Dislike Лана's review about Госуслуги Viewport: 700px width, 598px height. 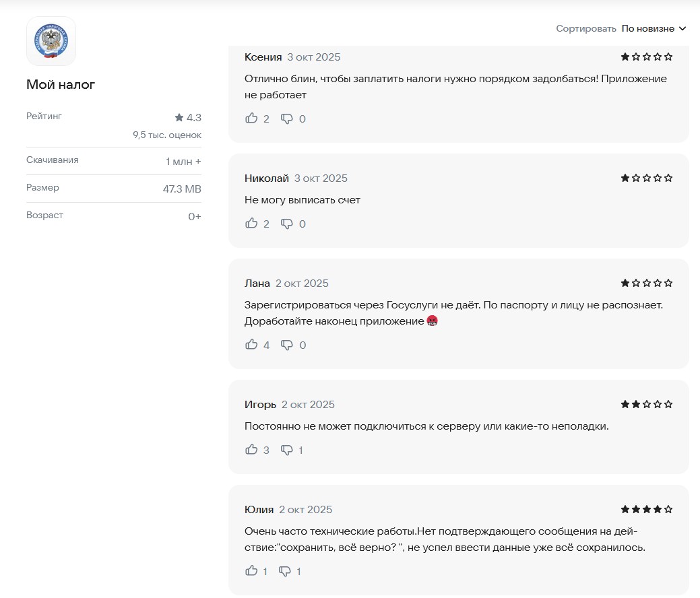pos(287,345)
